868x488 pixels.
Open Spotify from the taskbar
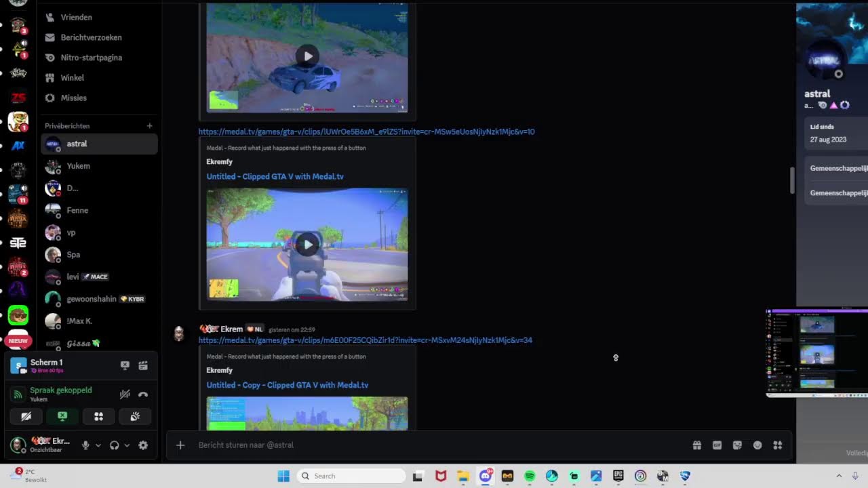point(530,476)
